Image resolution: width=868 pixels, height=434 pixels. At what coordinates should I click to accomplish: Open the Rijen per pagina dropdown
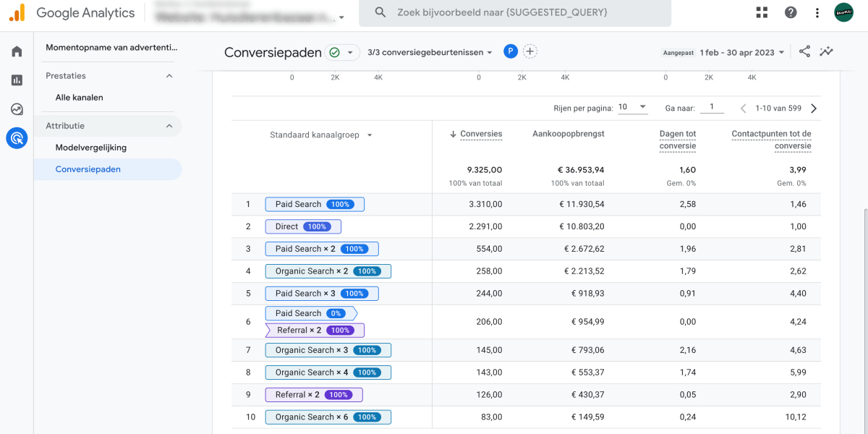pyautogui.click(x=632, y=107)
